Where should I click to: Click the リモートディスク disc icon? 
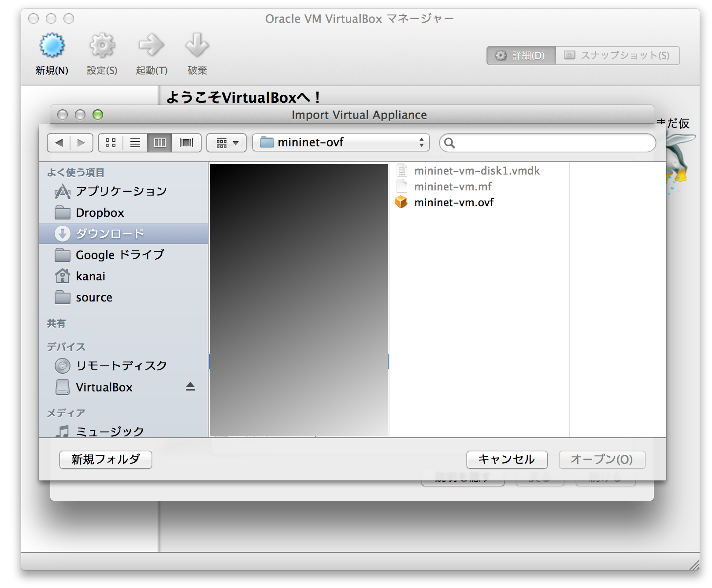pyautogui.click(x=63, y=366)
